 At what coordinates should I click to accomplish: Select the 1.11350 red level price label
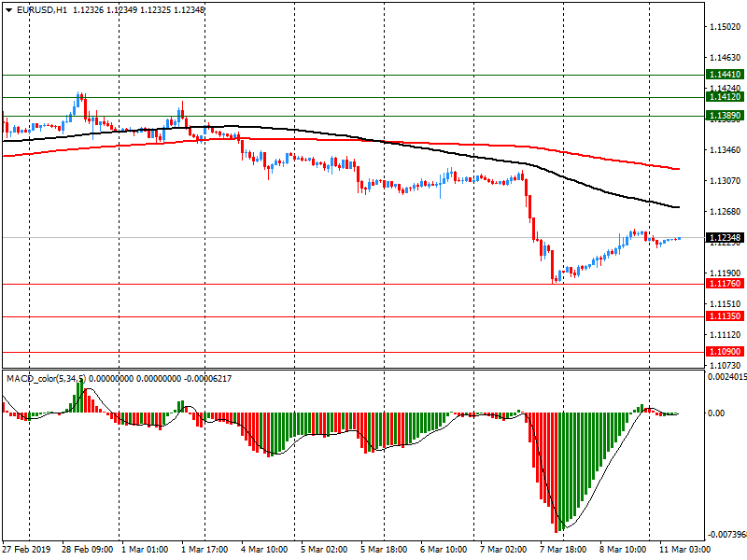point(726,315)
